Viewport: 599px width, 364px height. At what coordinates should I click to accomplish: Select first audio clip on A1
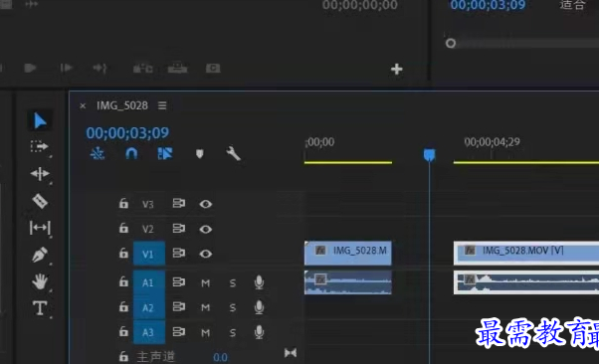tap(348, 282)
